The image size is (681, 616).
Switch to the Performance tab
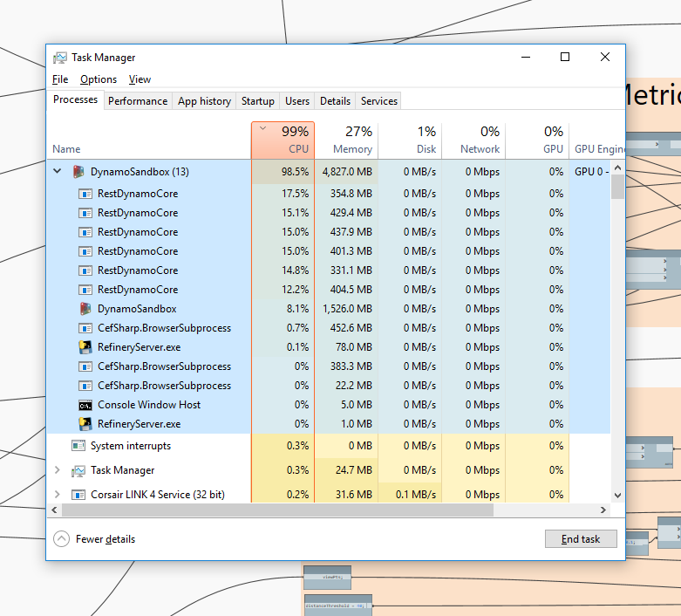tap(138, 101)
